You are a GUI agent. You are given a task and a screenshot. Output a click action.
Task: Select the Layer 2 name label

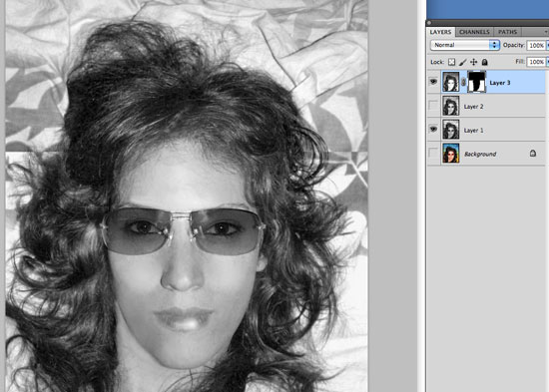point(473,107)
